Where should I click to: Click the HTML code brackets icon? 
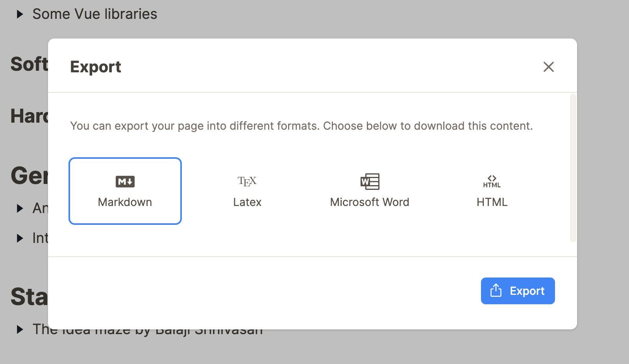click(492, 181)
